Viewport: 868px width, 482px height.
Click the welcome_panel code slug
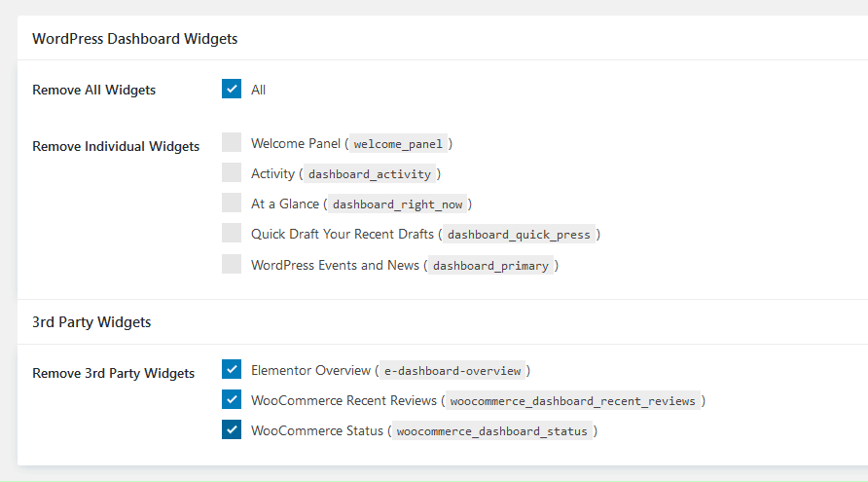(x=398, y=144)
